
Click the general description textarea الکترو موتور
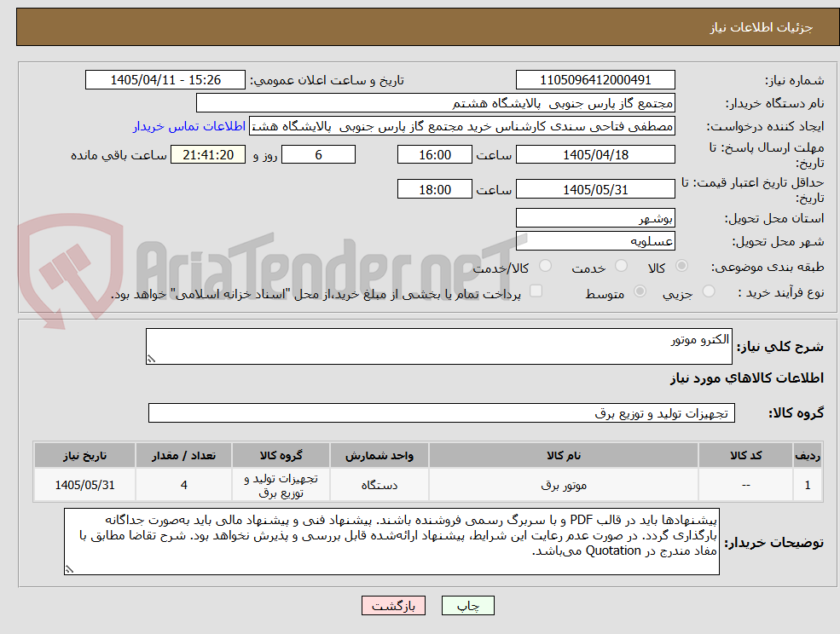[438, 347]
